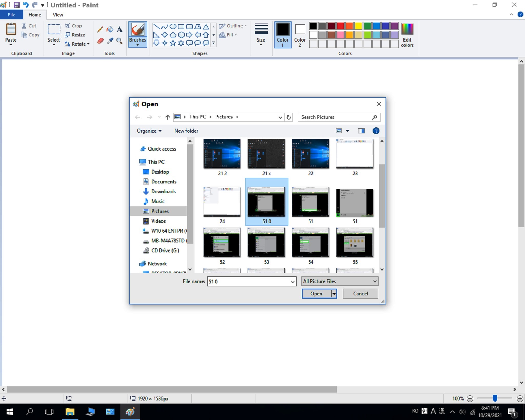Click the refresh icon in Open dialog

[289, 117]
